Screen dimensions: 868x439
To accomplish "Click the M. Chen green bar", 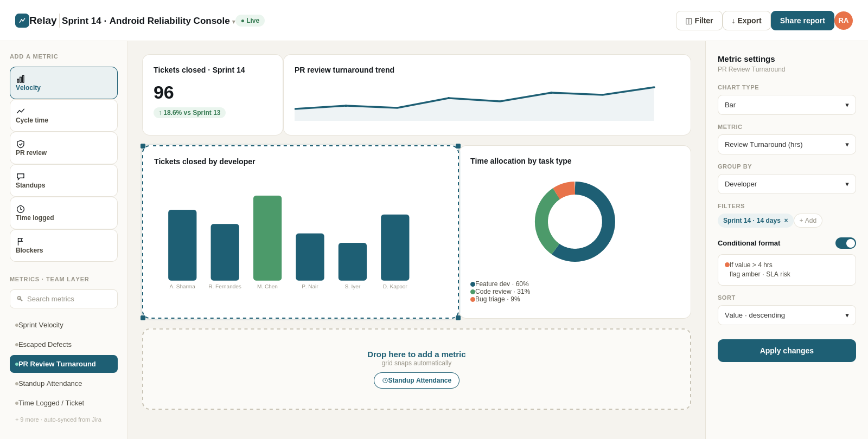I will click(267, 238).
